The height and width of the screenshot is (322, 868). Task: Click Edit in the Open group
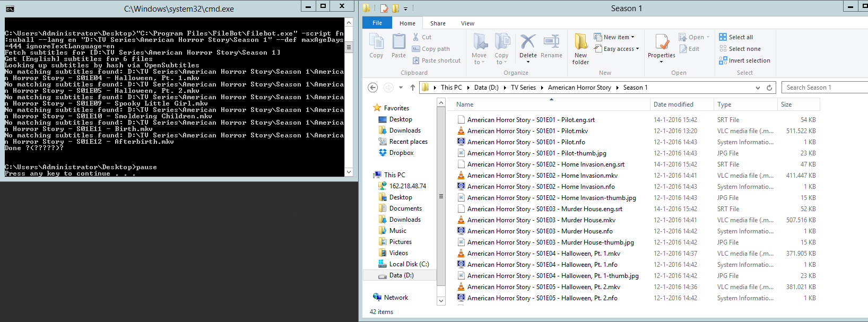pos(689,49)
